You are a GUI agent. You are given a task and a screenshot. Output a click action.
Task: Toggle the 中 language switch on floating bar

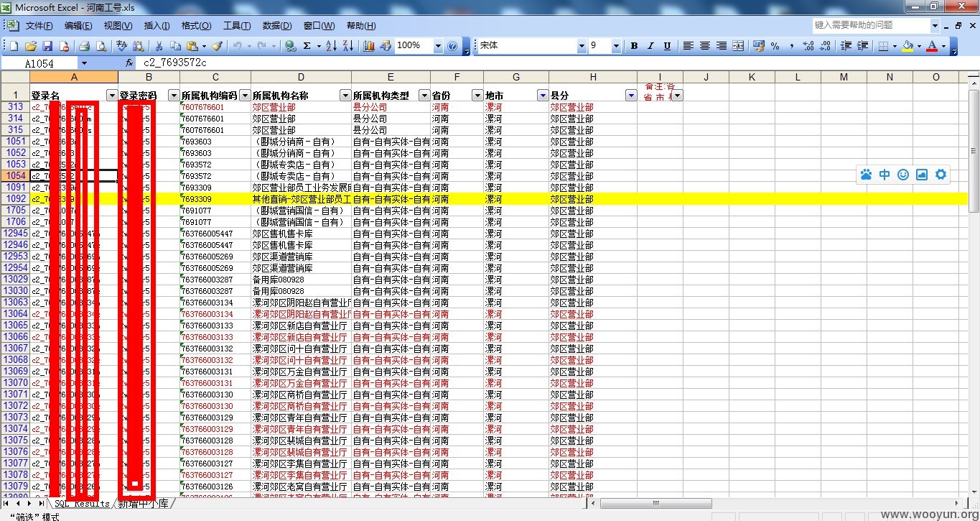885,175
